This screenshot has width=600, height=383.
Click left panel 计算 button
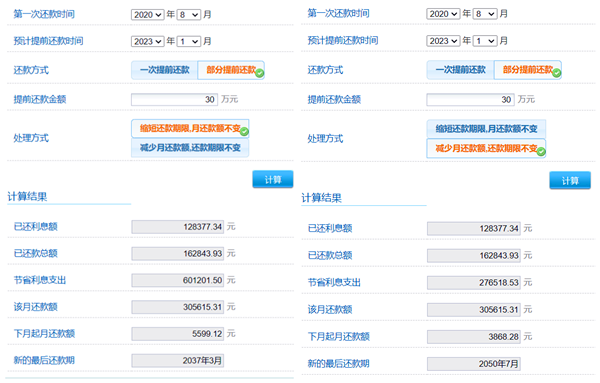point(273,179)
